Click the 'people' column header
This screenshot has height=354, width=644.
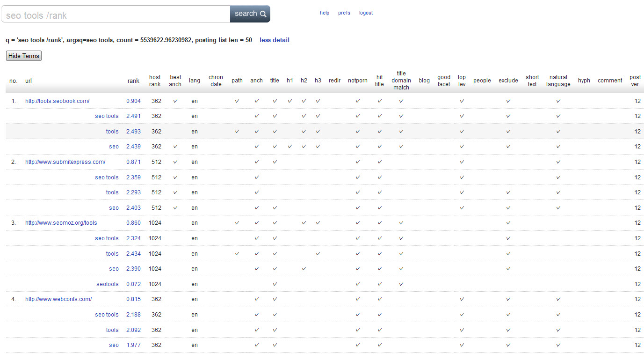[x=482, y=81]
